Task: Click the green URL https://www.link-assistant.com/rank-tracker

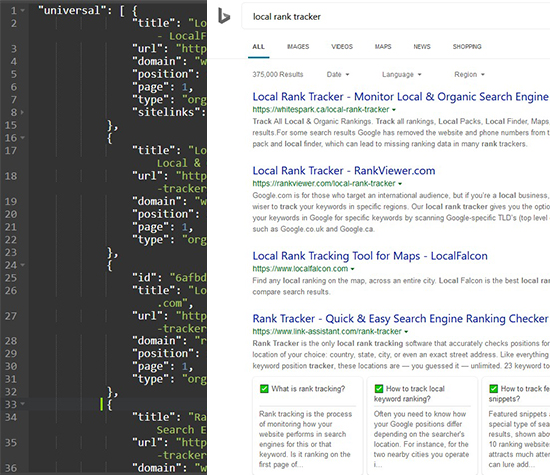Action: pos(327,331)
